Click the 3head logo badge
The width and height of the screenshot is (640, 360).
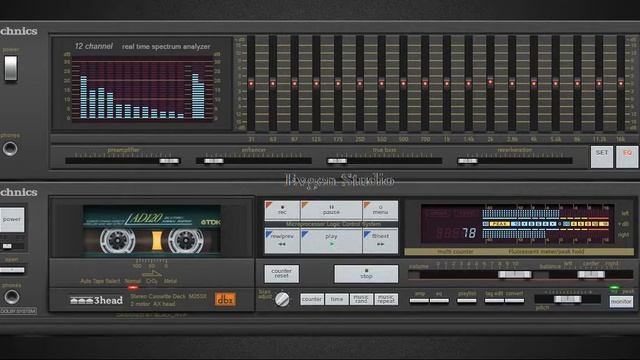coord(96,300)
